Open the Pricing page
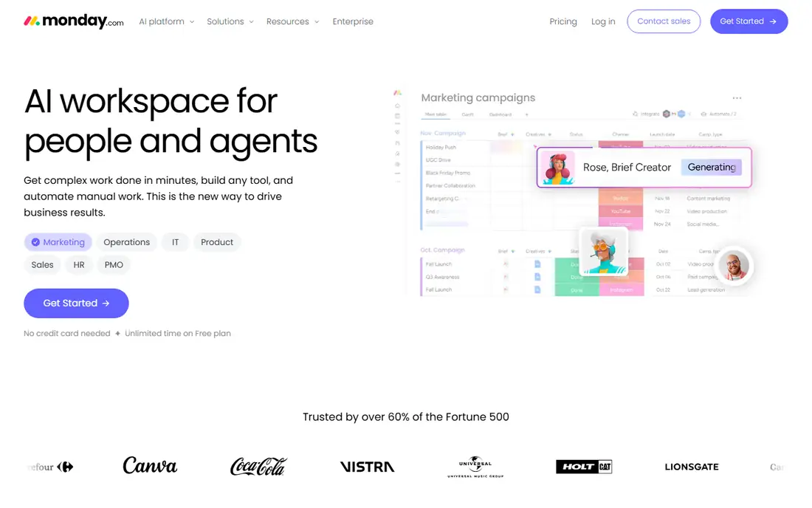The width and height of the screenshot is (812, 508). click(x=563, y=21)
